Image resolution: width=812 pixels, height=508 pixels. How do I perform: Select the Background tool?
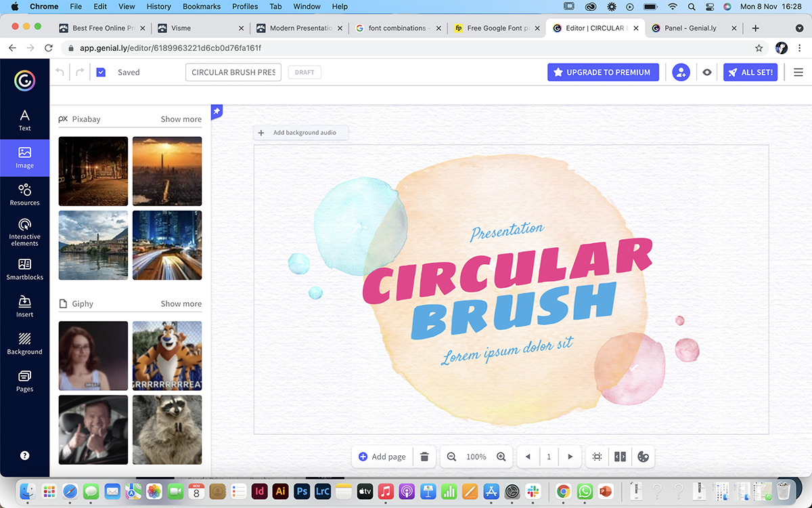(x=24, y=343)
